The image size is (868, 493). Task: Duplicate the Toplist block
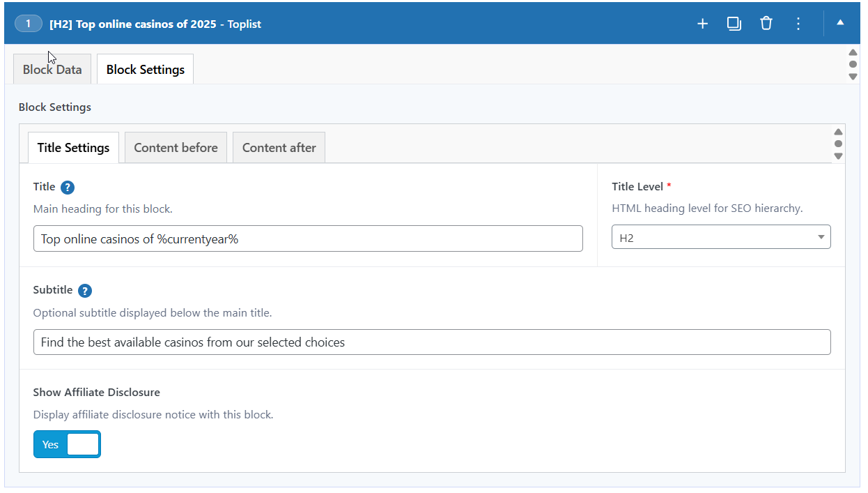734,24
